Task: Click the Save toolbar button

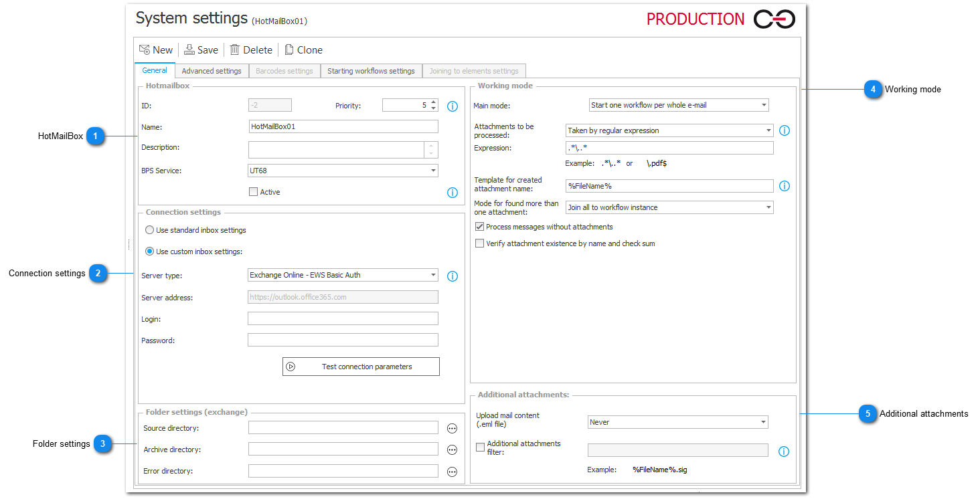Action: click(x=201, y=50)
